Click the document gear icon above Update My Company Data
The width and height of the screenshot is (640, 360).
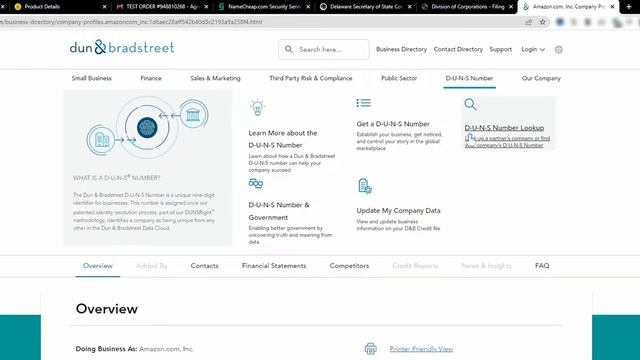click(x=364, y=186)
